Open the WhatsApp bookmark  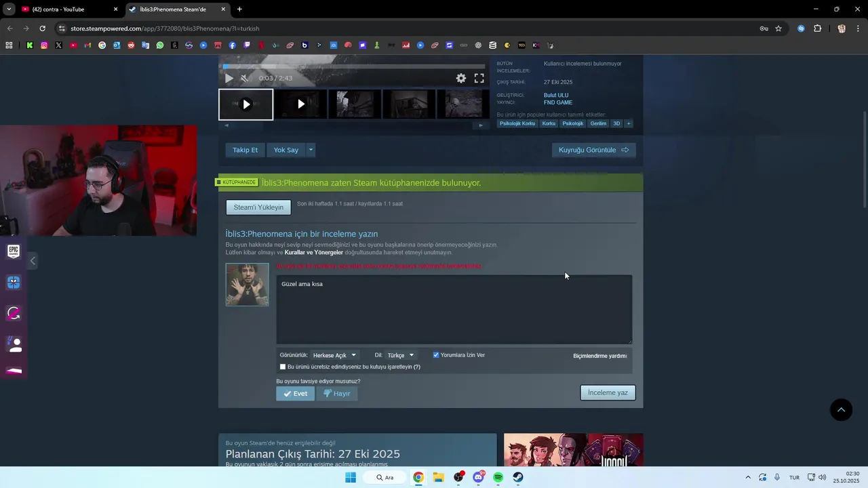point(160,45)
